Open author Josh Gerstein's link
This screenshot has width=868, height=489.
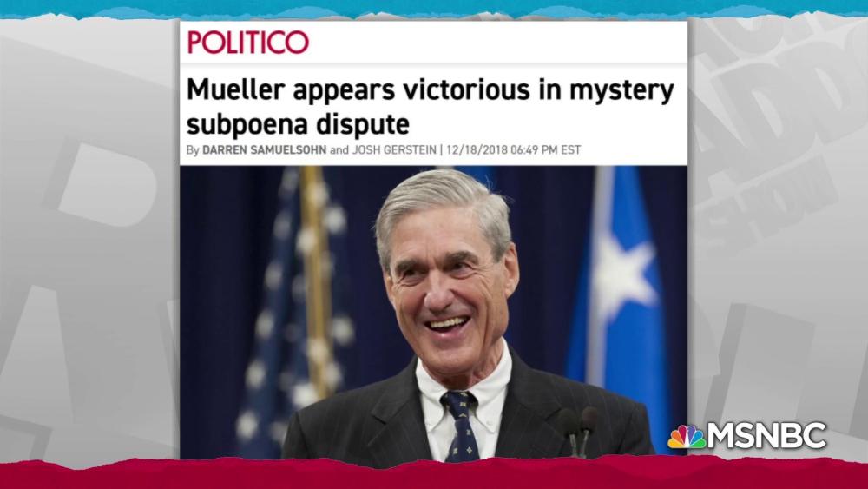(x=393, y=150)
